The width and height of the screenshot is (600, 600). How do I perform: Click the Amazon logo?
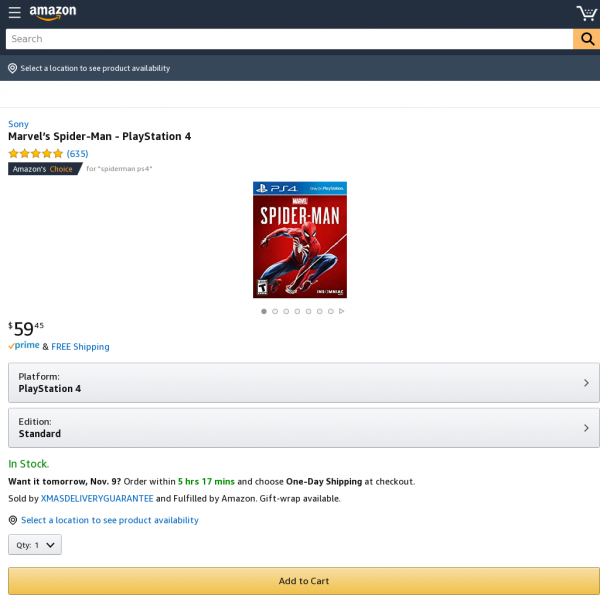click(x=53, y=12)
